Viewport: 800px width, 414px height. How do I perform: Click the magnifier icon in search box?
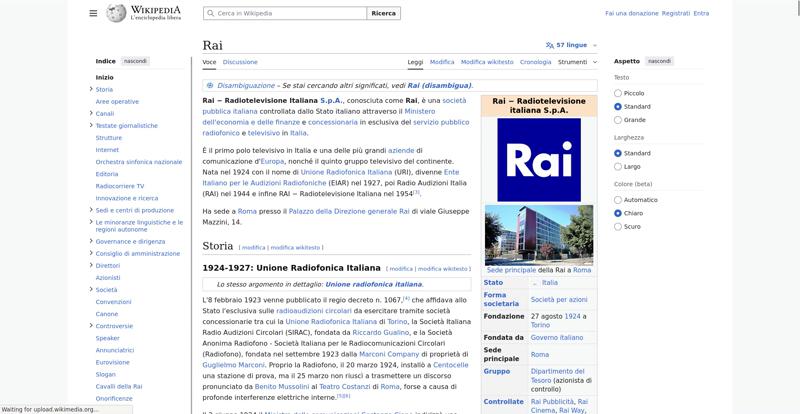(210, 13)
